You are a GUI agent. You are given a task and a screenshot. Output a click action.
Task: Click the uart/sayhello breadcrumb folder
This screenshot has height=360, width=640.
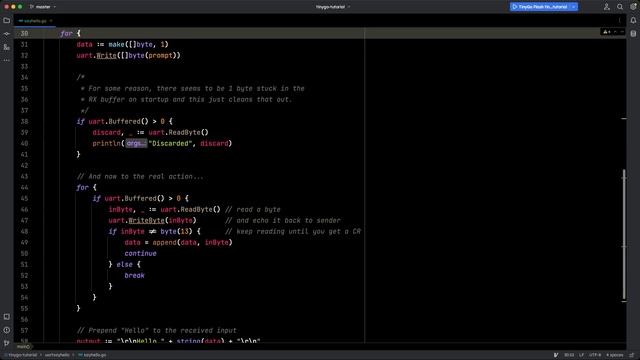click(x=57, y=355)
